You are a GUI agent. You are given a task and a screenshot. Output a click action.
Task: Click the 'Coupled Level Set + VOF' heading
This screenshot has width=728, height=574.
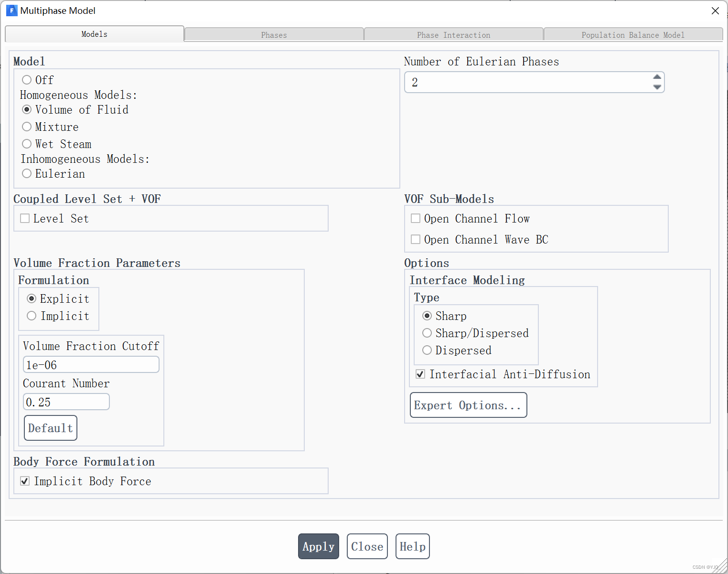click(x=87, y=199)
